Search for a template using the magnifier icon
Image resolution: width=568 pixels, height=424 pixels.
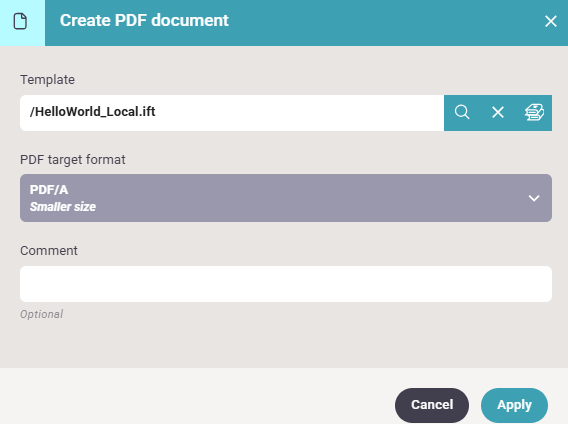[462, 112]
